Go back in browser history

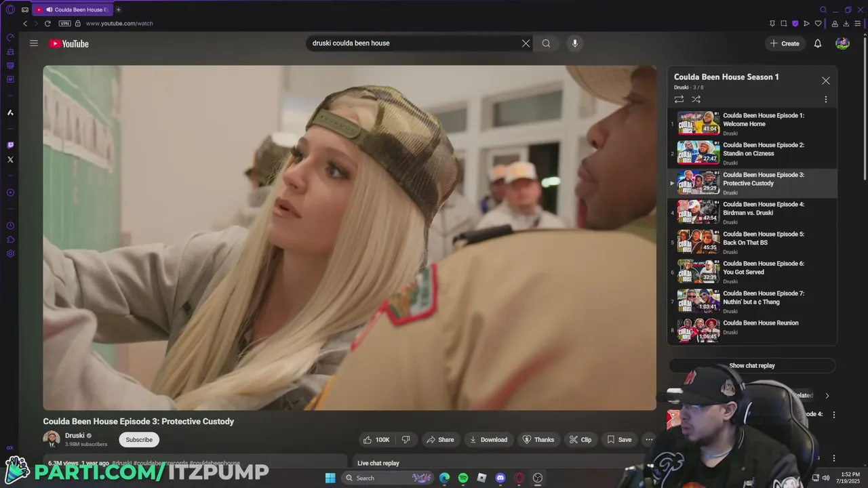(25, 23)
